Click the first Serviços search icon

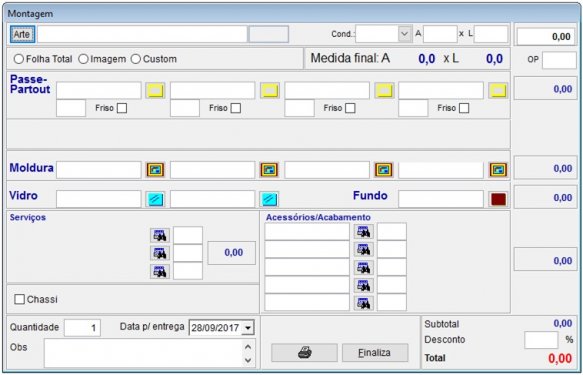160,235
